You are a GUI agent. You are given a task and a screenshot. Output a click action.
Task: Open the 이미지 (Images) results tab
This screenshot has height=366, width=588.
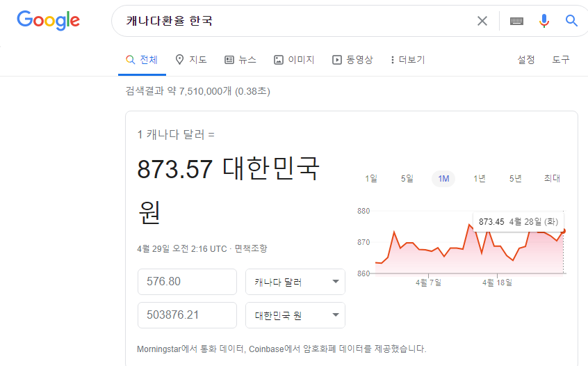point(294,60)
